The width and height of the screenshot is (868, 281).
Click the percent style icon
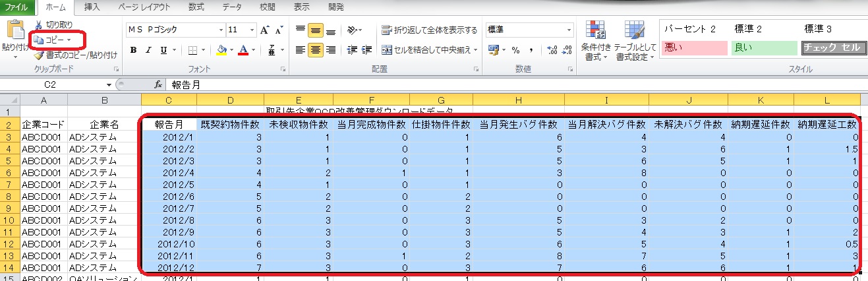(515, 50)
